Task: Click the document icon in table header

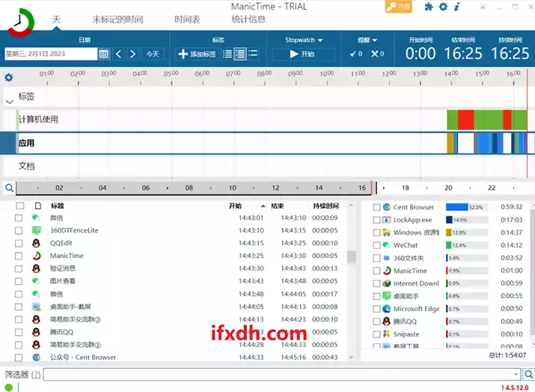Action: pos(38,206)
